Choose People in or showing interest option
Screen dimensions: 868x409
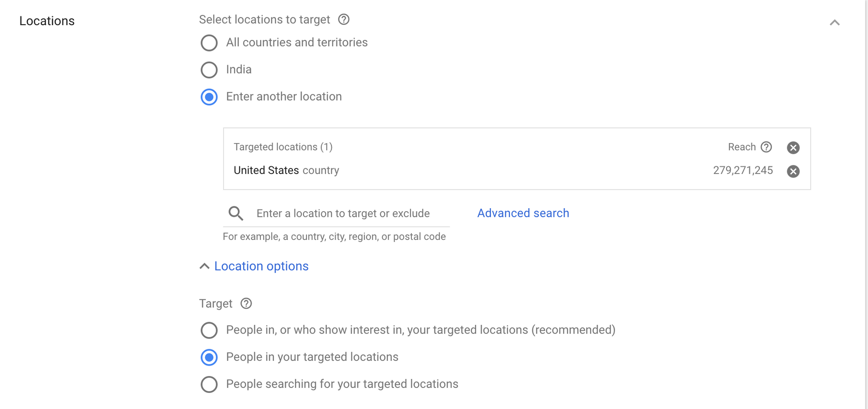point(209,330)
